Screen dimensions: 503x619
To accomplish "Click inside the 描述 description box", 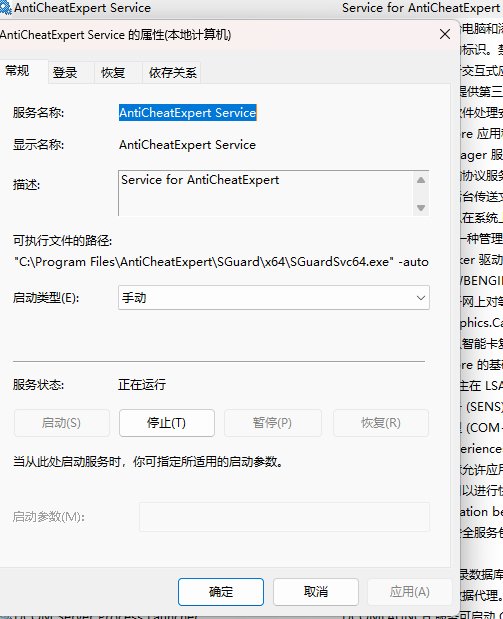I will point(266,193).
